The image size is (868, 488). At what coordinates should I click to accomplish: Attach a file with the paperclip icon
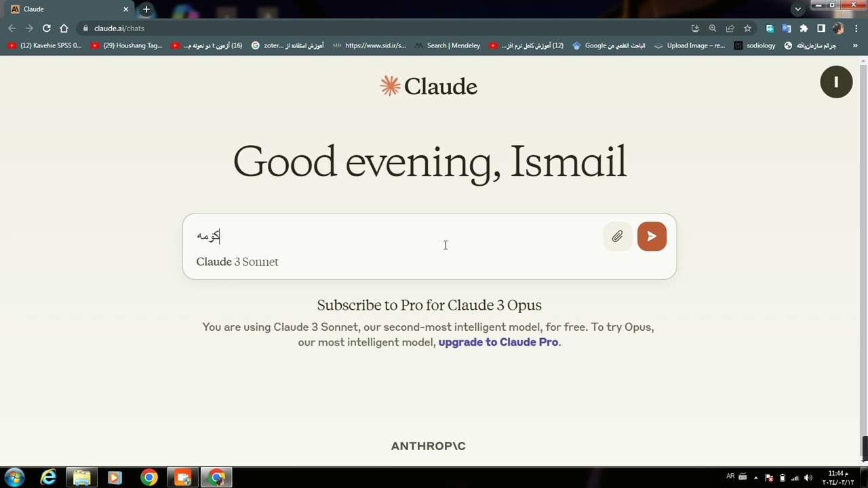[617, 237]
